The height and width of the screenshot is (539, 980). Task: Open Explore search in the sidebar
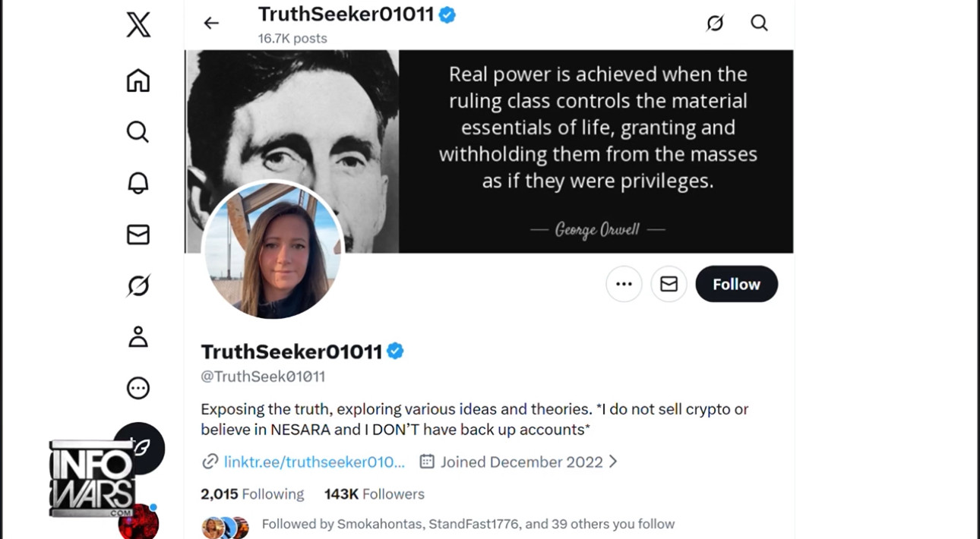pos(138,132)
